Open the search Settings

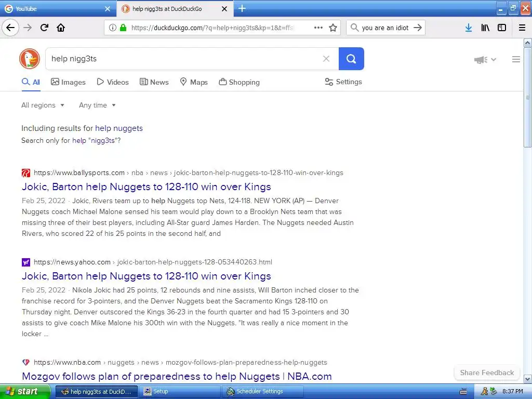(x=343, y=82)
